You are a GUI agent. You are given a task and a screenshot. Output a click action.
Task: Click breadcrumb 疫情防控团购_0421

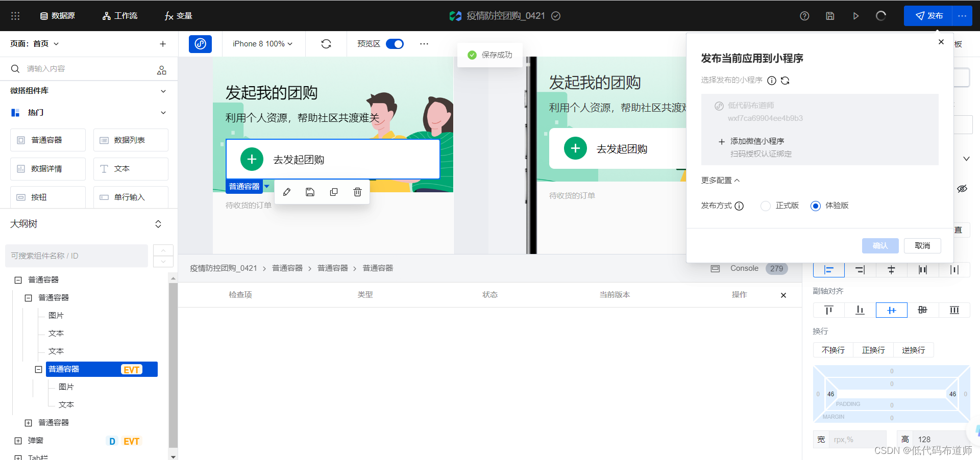(224, 268)
